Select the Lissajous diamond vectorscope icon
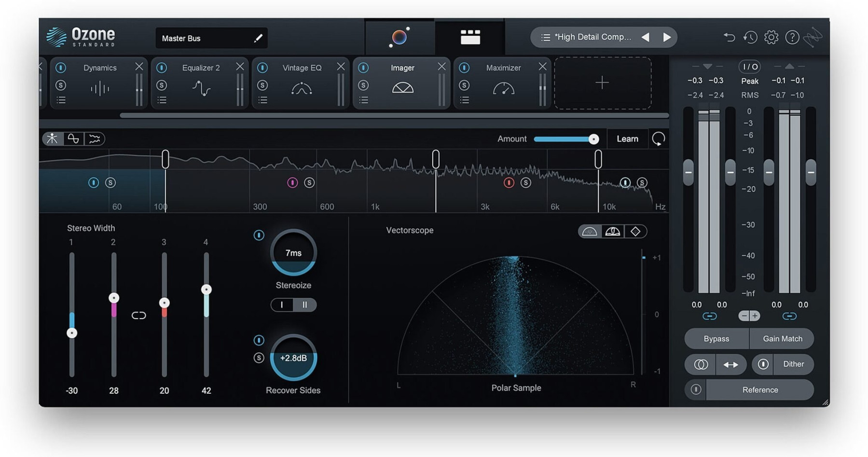Viewport: 868px width, 457px height. [x=635, y=232]
